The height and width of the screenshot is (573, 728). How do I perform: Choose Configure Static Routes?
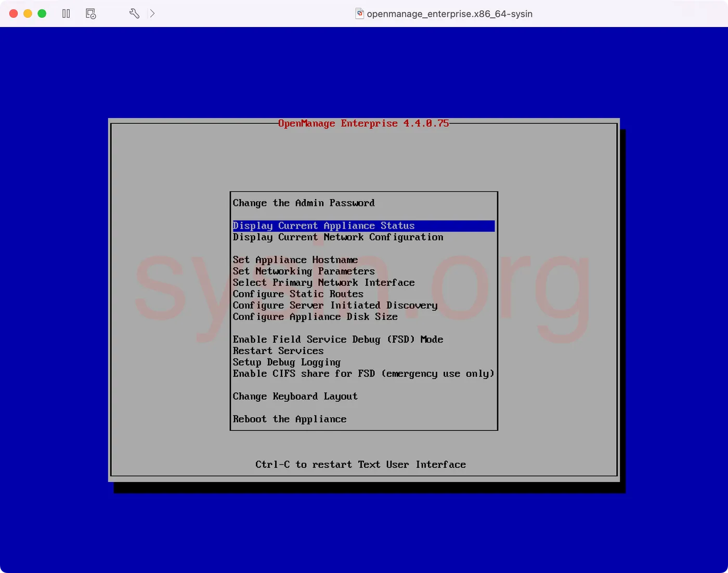(x=298, y=294)
